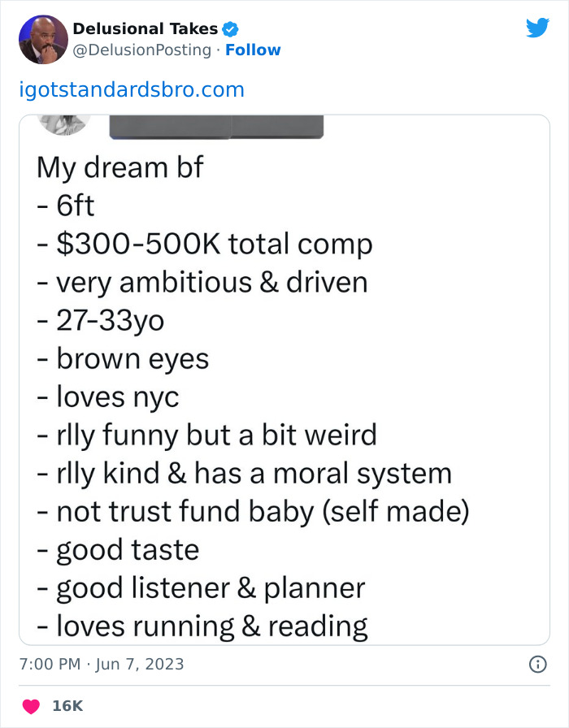Click the "$300-500K total comp" line
Screen dimensions: 569x728
point(205,244)
